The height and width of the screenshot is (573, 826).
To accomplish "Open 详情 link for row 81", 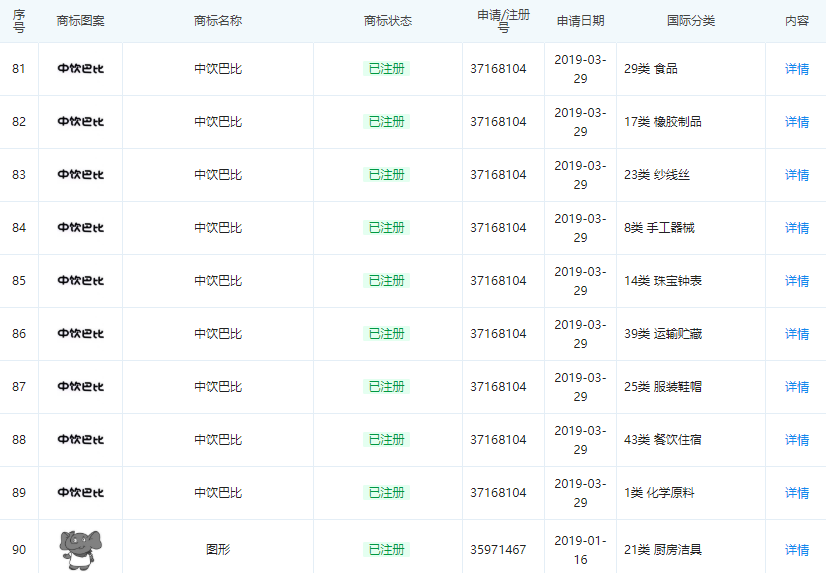I will 796,69.
